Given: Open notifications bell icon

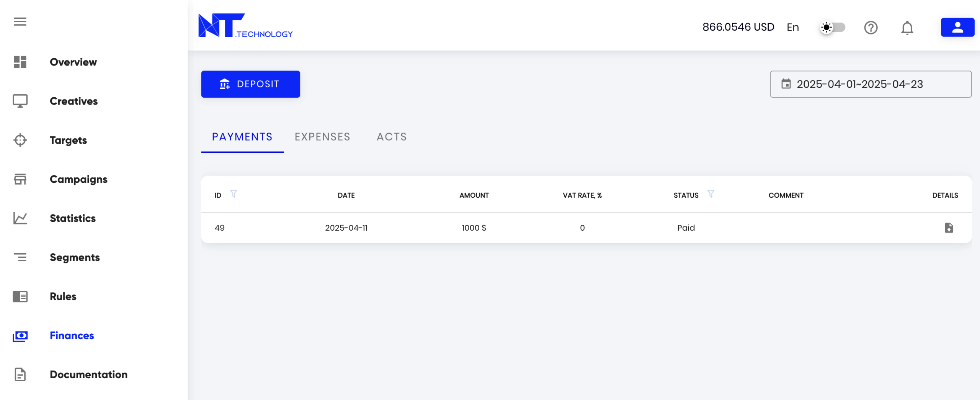Looking at the screenshot, I should (907, 28).
